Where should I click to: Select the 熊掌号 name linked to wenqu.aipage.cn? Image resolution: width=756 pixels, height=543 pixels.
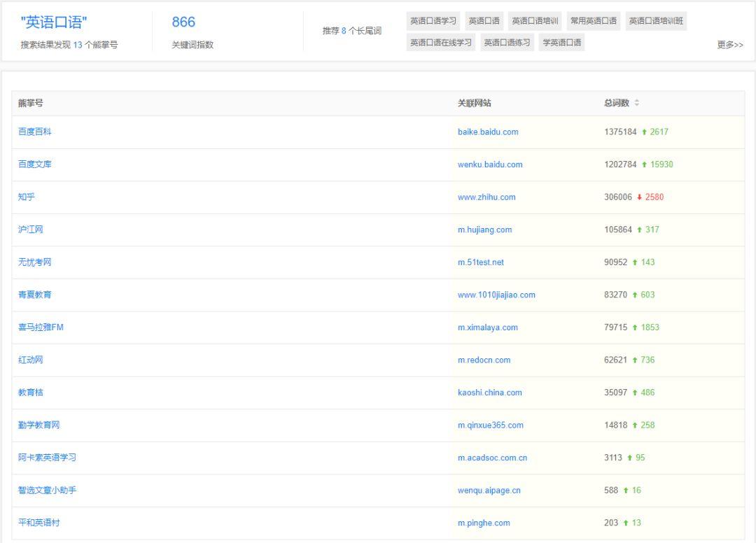[48, 490]
